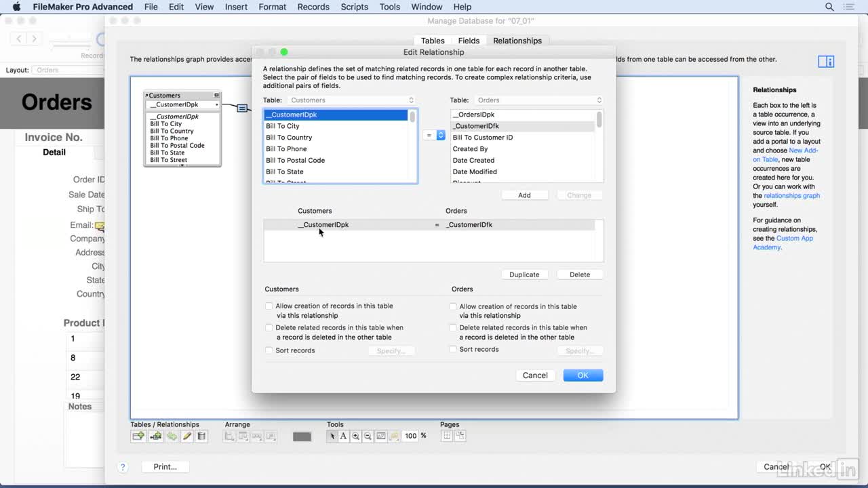The height and width of the screenshot is (488, 868).
Task: Enable Customers delete related records checkbox
Action: 269,328
